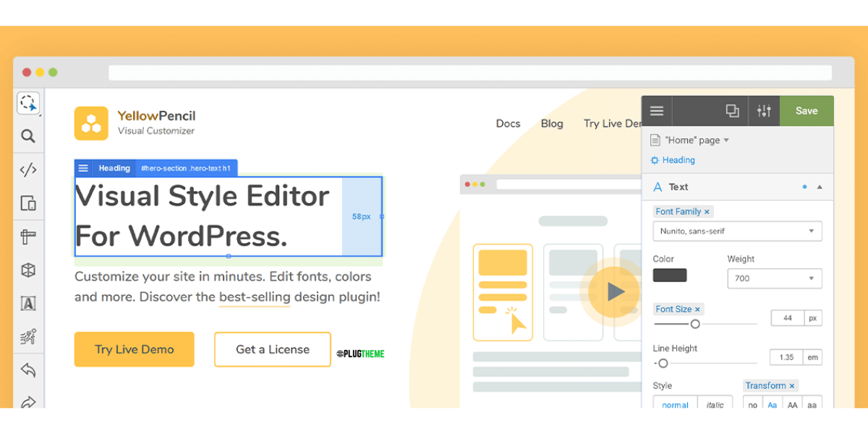Play the demo video

[x=614, y=292]
